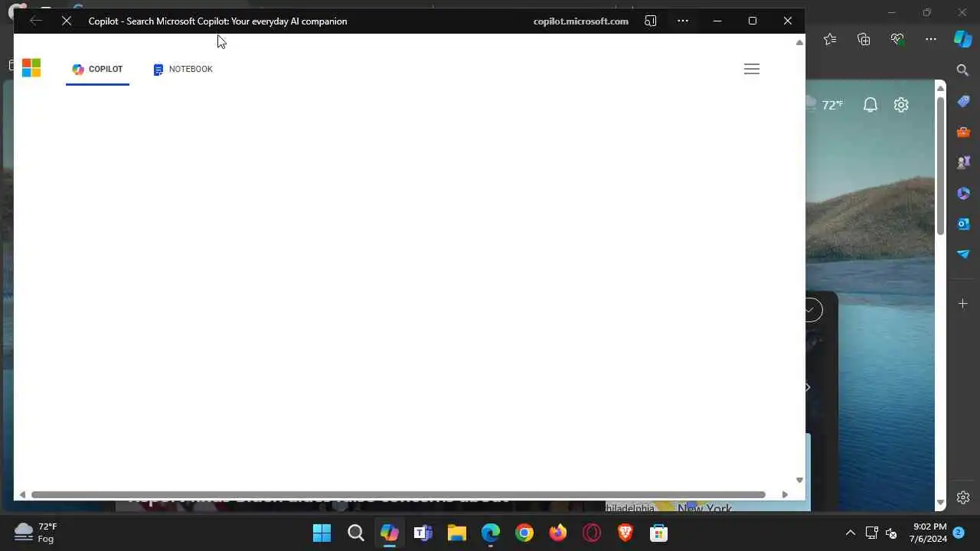980x551 pixels.
Task: Click the horizontal scrollbar in Copilot window
Action: pyautogui.click(x=398, y=494)
